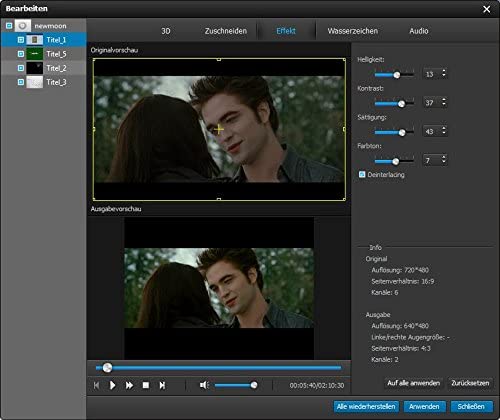Select the Effekt tab
500x420 pixels.
286,31
